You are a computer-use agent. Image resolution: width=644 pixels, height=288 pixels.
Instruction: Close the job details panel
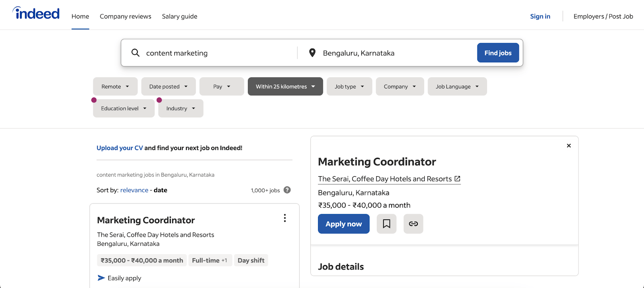coord(569,146)
